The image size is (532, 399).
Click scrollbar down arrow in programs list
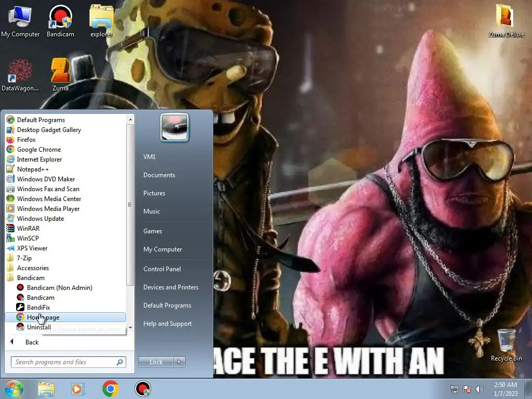[x=130, y=328]
